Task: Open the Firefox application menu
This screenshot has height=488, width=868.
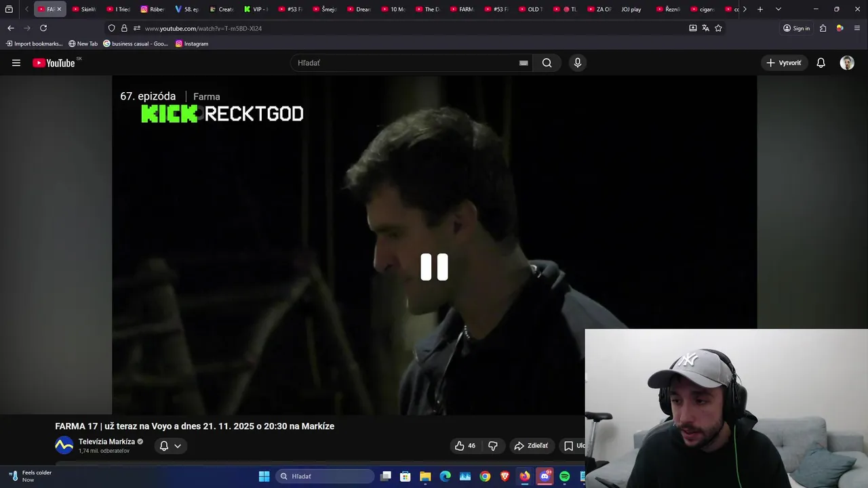Action: click(x=857, y=28)
